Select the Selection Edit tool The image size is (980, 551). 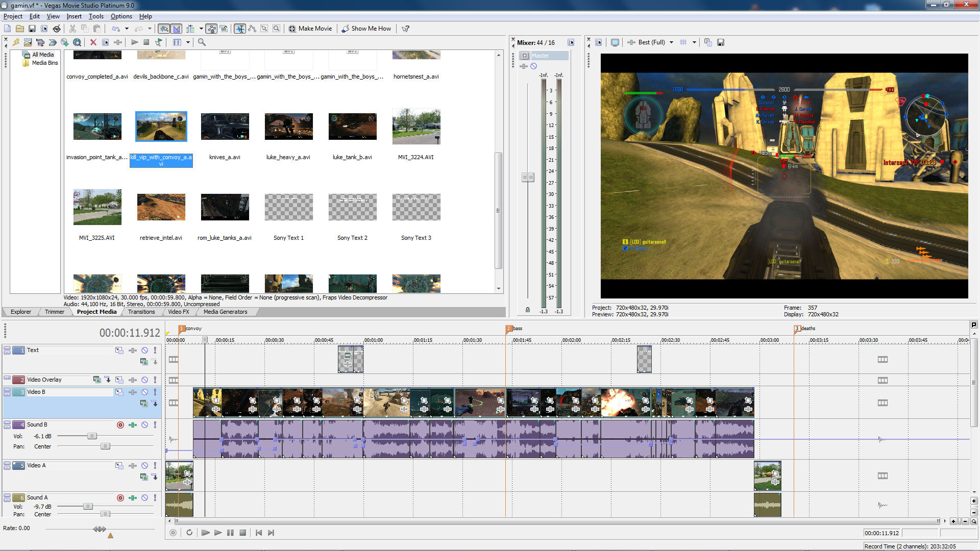[x=264, y=29]
